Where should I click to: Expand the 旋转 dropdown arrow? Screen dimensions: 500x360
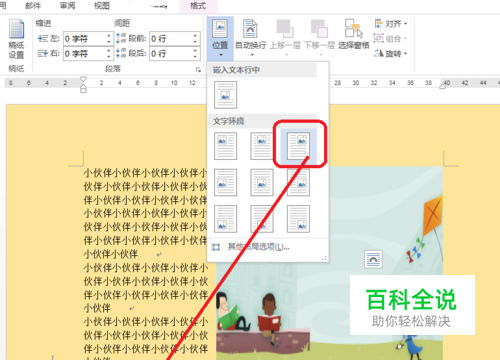coord(406,53)
